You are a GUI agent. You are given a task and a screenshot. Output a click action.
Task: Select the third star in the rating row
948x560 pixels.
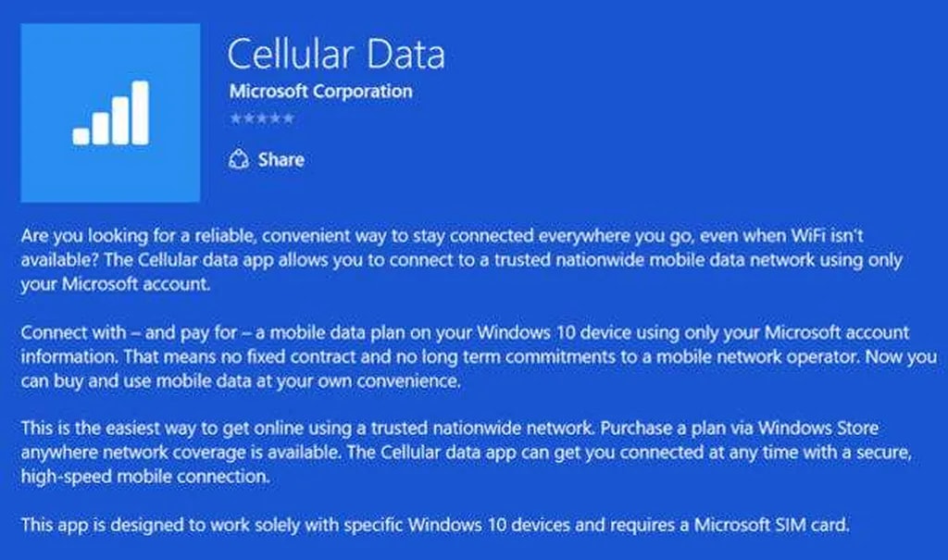(x=262, y=118)
